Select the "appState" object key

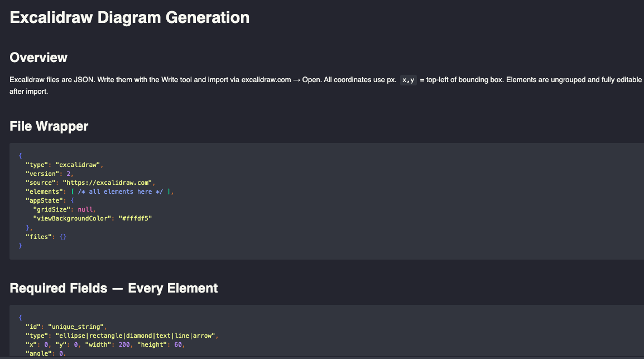pos(46,200)
